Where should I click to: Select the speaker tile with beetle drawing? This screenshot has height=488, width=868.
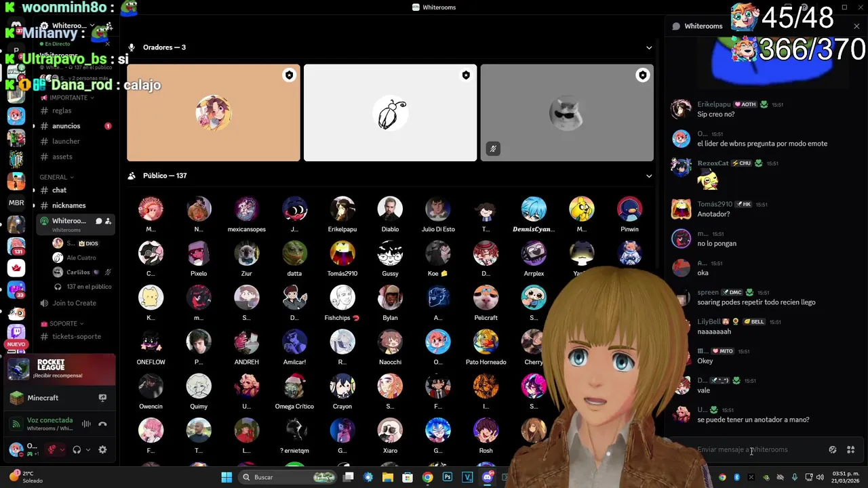coord(390,113)
